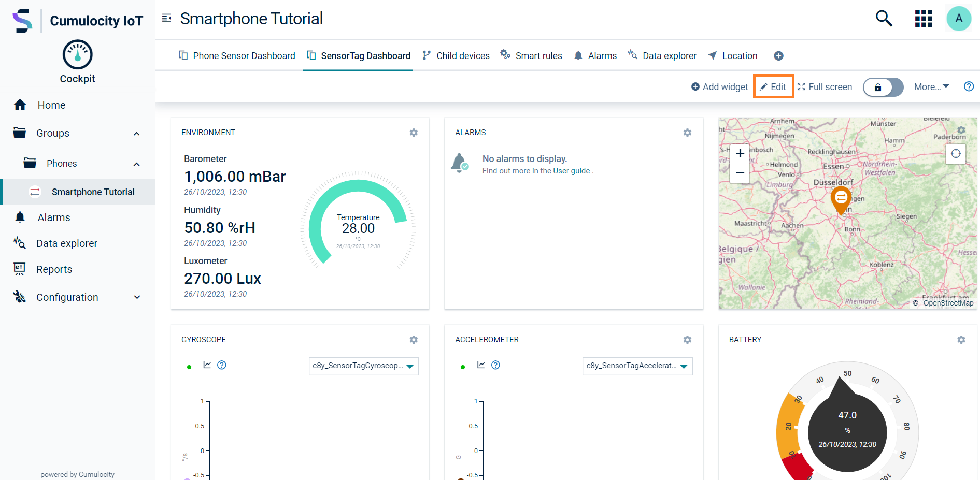Image resolution: width=980 pixels, height=480 pixels.
Task: Open the Data explorer tab
Action: (662, 56)
